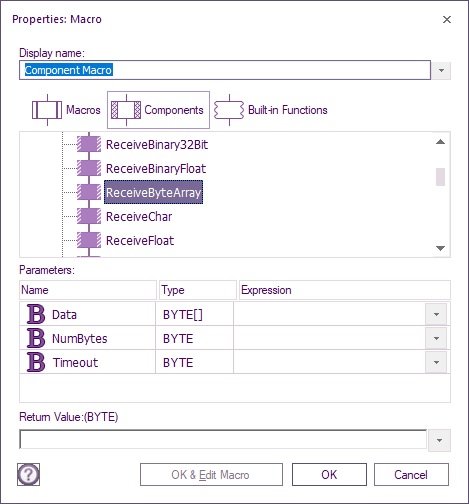Confirm with the OK button
Screen dimensions: 469x504
[329, 474]
